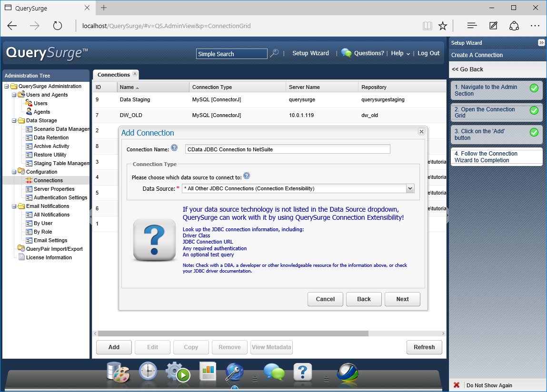Click the question mark help icon in dock

click(x=303, y=372)
